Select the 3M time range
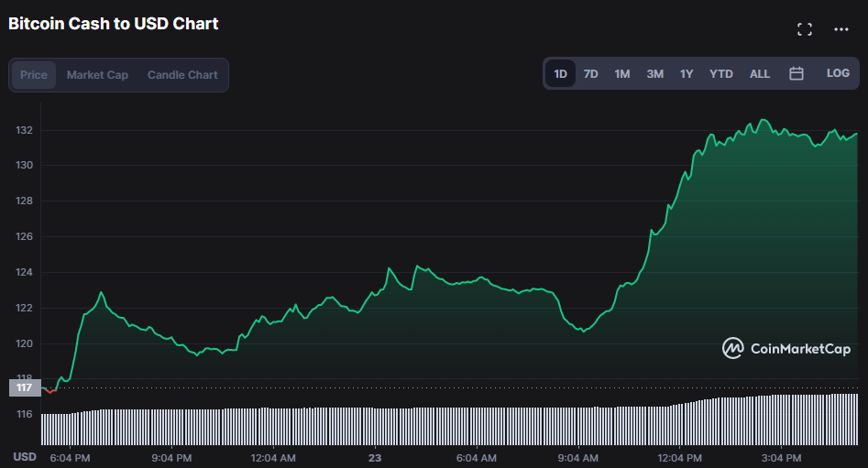This screenshot has height=468, width=868. (x=654, y=73)
